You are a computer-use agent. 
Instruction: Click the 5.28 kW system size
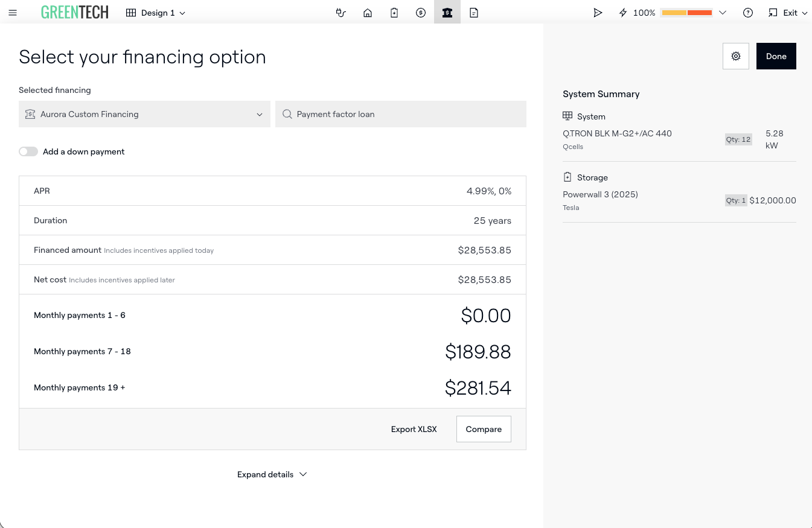(x=775, y=139)
